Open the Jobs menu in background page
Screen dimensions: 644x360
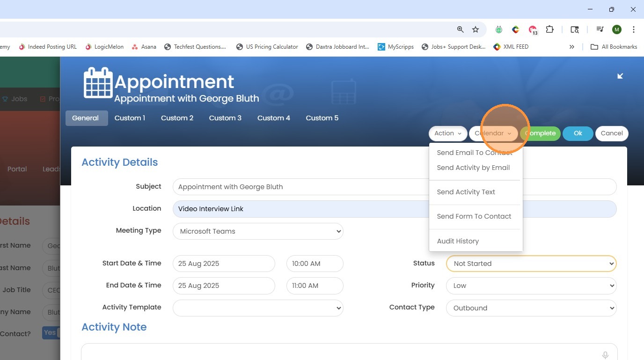15,99
